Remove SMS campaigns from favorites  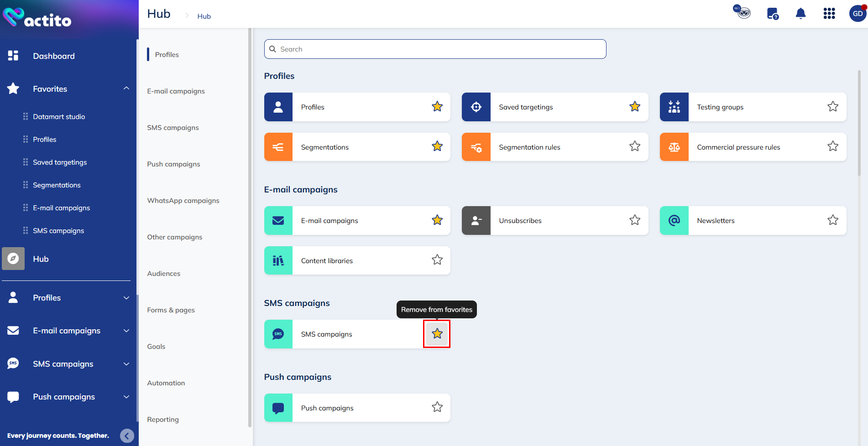pos(437,334)
